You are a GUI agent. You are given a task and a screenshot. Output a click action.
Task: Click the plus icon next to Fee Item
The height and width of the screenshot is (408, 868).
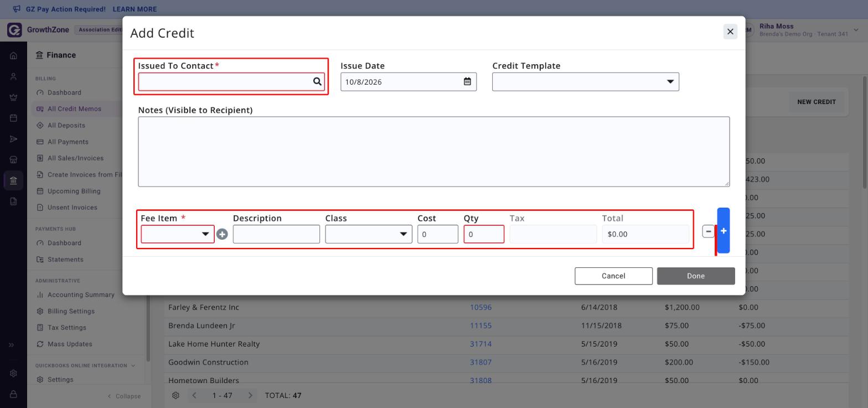(x=222, y=234)
